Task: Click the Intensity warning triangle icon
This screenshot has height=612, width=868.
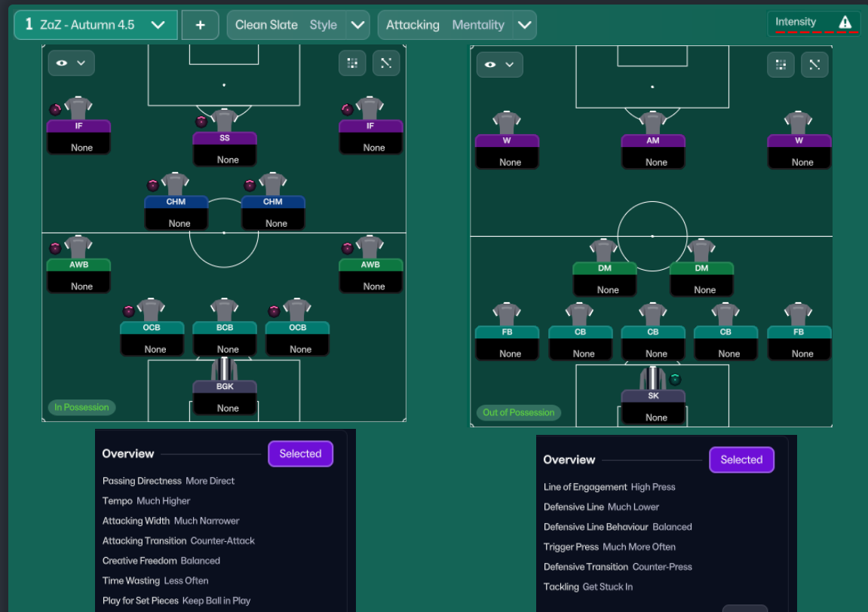Action: coord(845,22)
